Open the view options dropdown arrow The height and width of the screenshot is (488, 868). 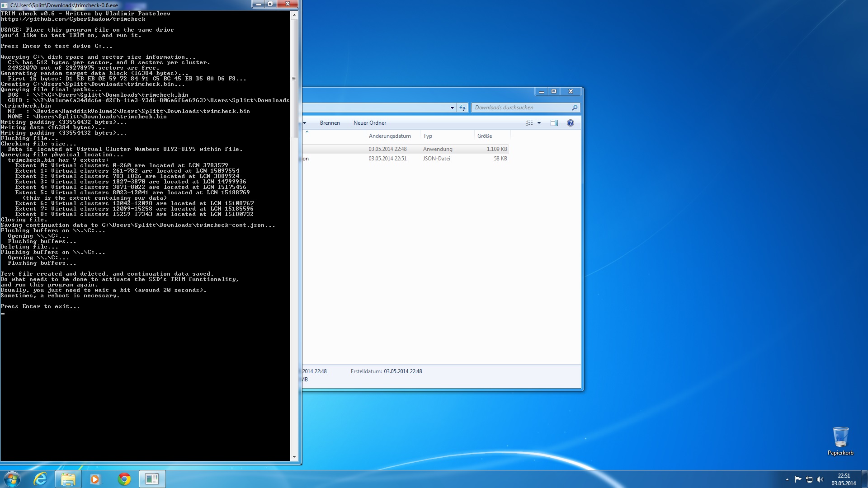point(539,123)
